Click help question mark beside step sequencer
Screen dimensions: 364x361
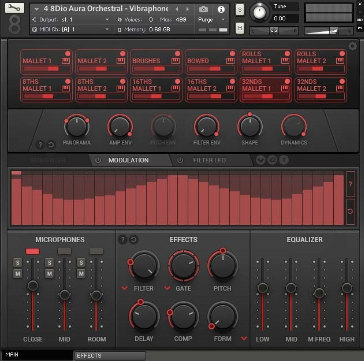click(x=350, y=184)
